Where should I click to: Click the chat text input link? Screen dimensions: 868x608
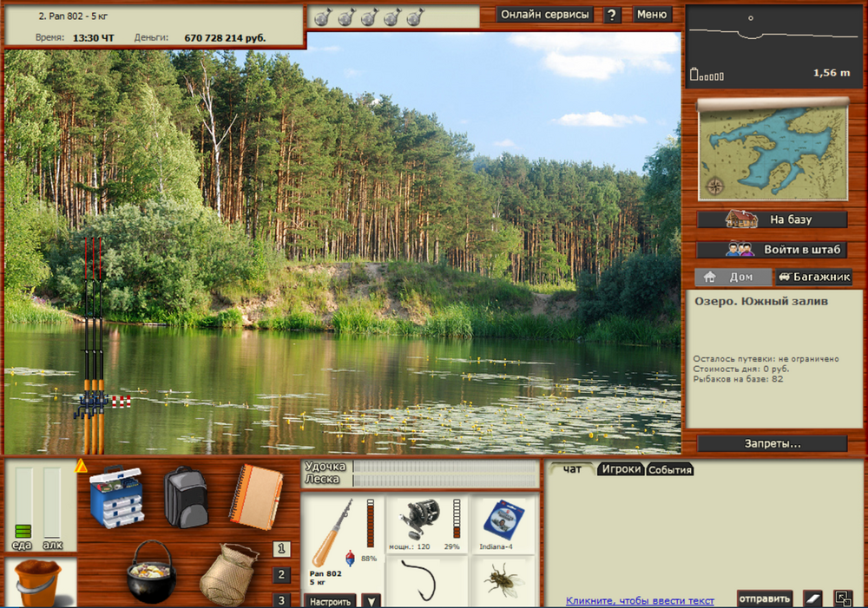tap(640, 600)
